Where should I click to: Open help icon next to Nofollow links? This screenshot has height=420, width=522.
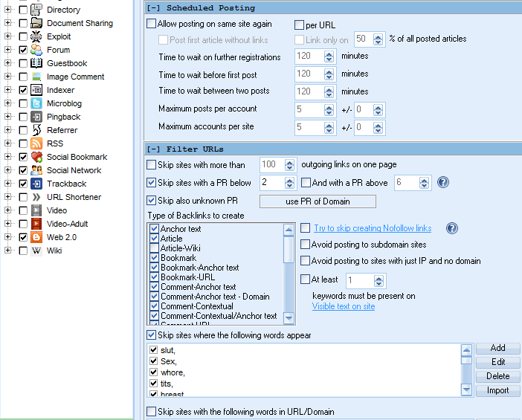coord(449,228)
